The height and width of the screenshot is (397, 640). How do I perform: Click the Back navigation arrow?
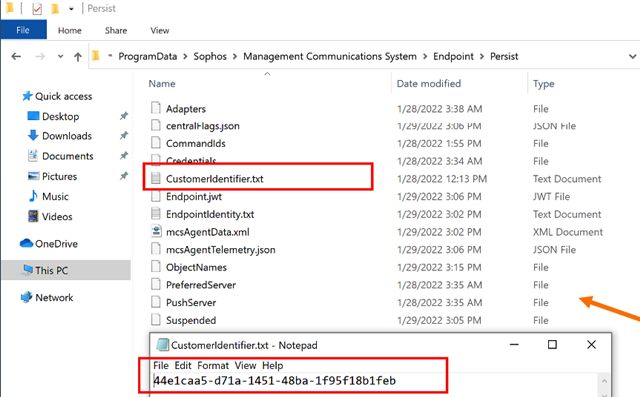[x=16, y=56]
